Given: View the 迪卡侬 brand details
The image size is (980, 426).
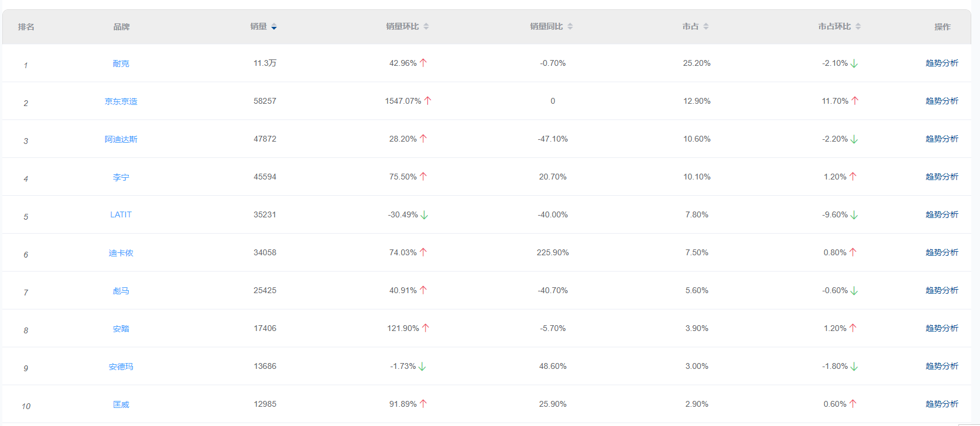Looking at the screenshot, I should click(121, 253).
